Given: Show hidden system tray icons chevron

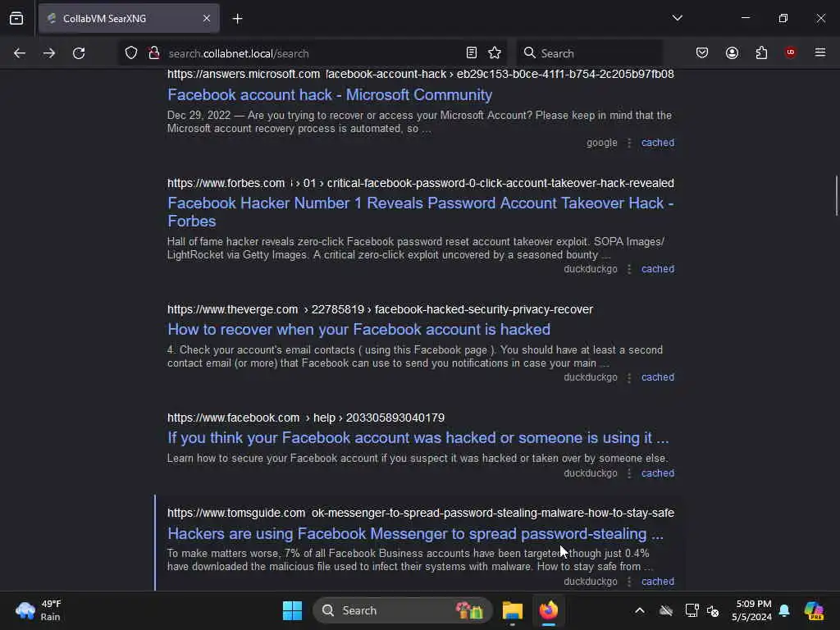Looking at the screenshot, I should click(x=640, y=610).
